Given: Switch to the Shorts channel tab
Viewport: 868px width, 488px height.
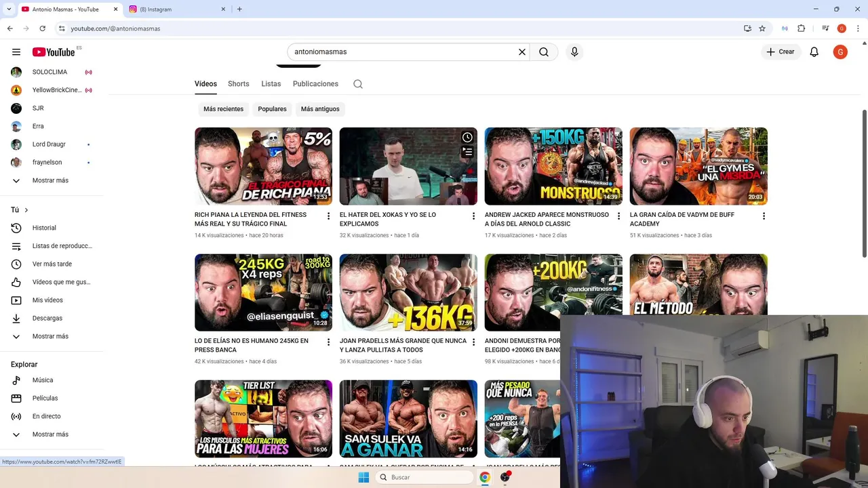Looking at the screenshot, I should pyautogui.click(x=239, y=84).
